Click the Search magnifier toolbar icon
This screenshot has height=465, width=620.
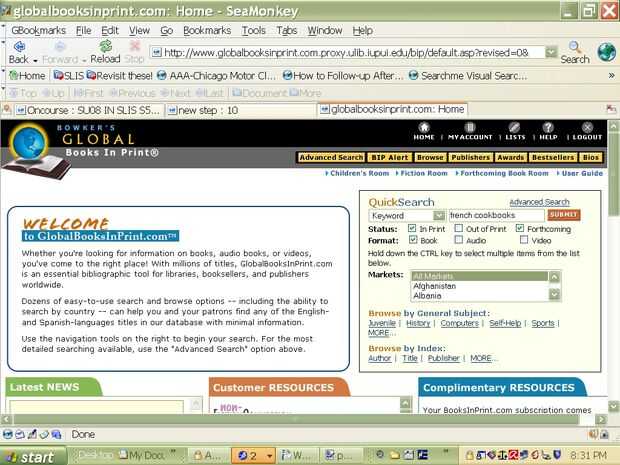(x=575, y=47)
